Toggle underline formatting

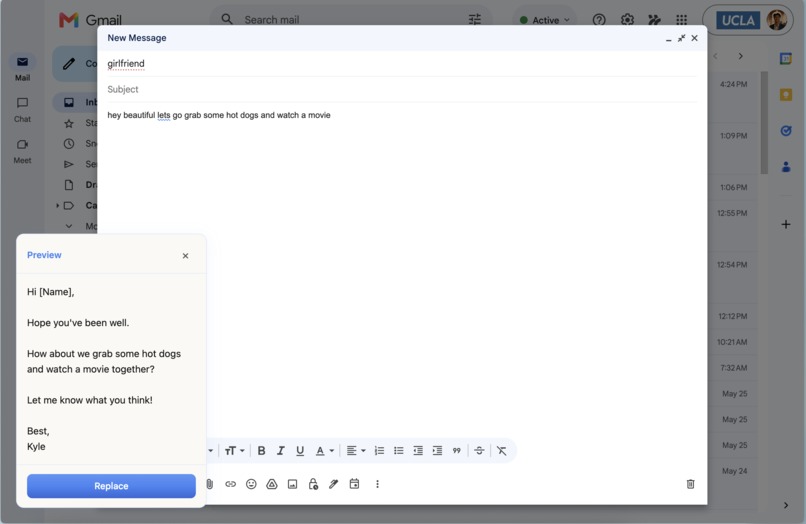pyautogui.click(x=300, y=451)
